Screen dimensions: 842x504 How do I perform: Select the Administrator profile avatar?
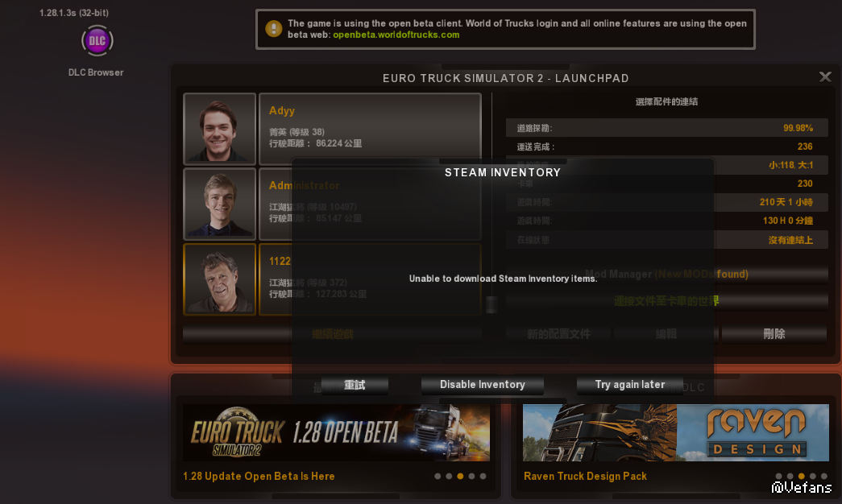[220, 204]
